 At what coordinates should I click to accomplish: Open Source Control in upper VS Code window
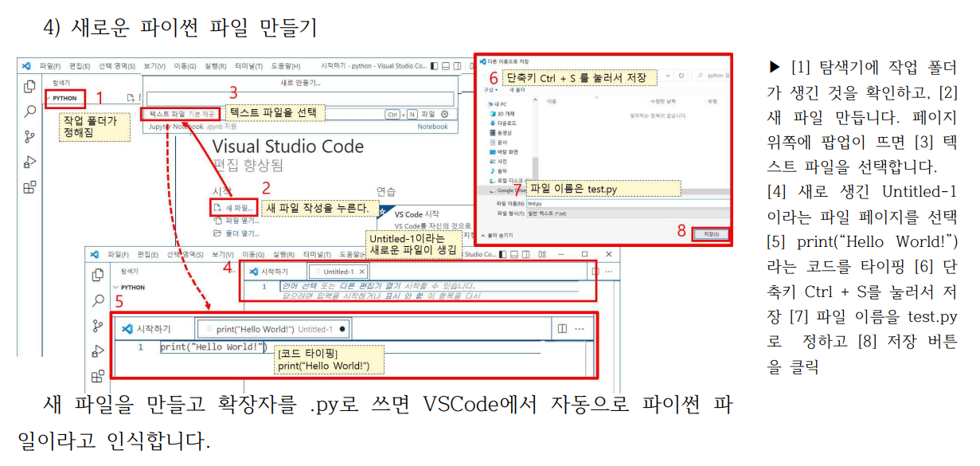pos(29,136)
